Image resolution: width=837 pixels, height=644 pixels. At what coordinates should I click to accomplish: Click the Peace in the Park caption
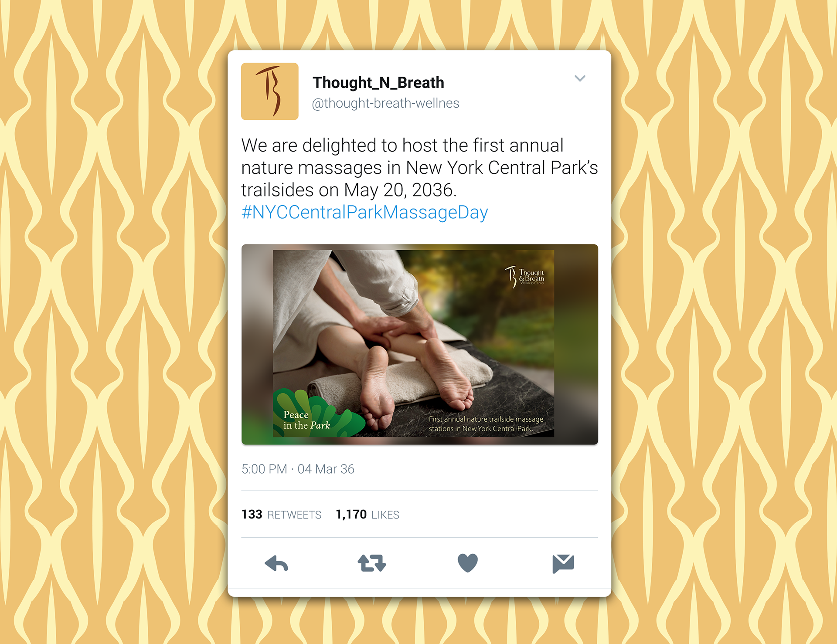click(x=306, y=420)
